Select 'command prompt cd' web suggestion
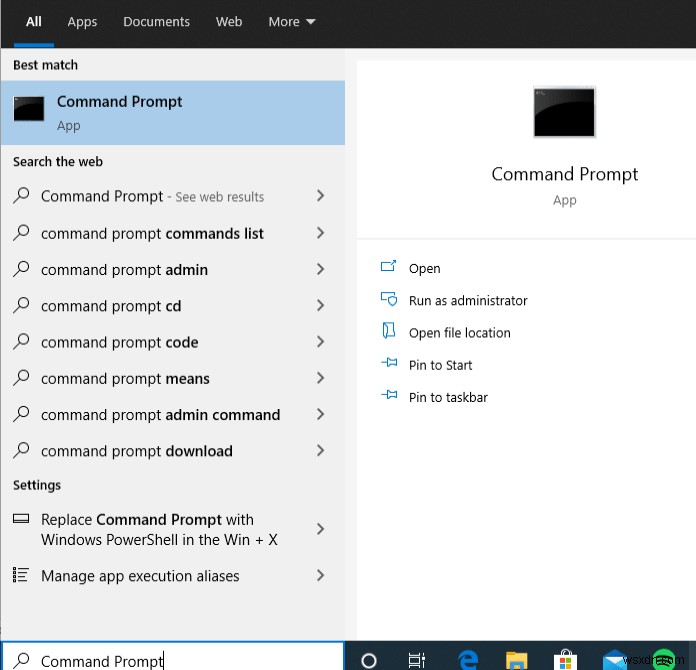Screen dimensions: 696x670 coord(173,306)
